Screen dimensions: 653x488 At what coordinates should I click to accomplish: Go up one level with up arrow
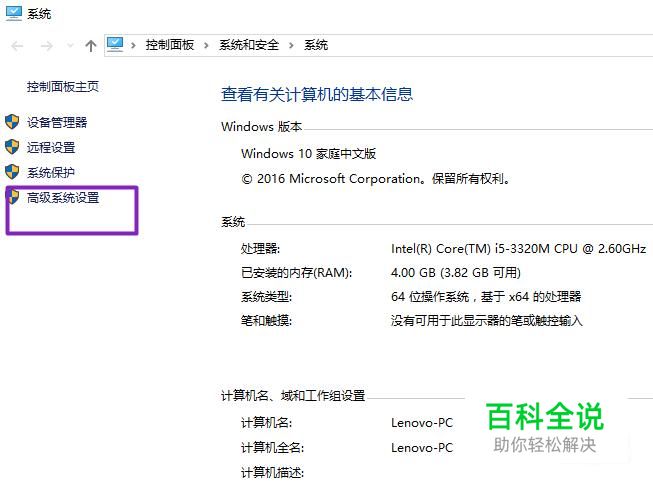90,45
